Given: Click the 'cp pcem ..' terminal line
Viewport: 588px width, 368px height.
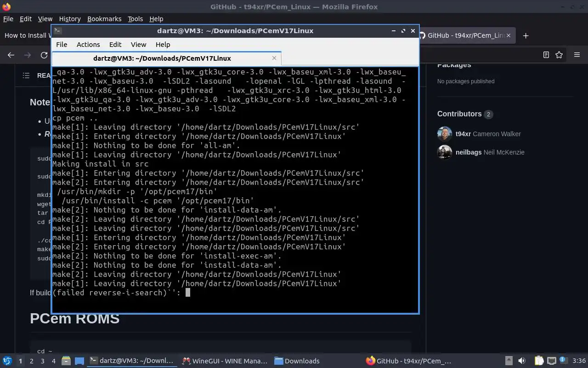Looking at the screenshot, I should [75, 118].
